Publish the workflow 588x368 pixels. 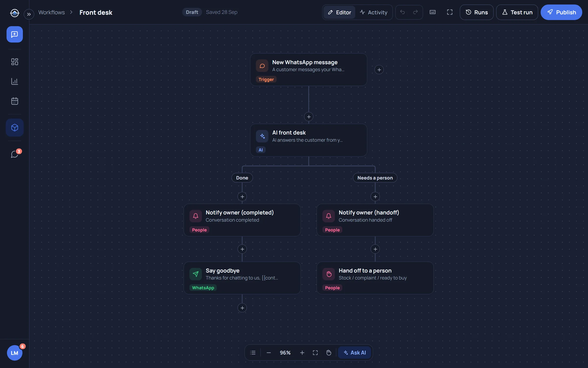click(561, 12)
